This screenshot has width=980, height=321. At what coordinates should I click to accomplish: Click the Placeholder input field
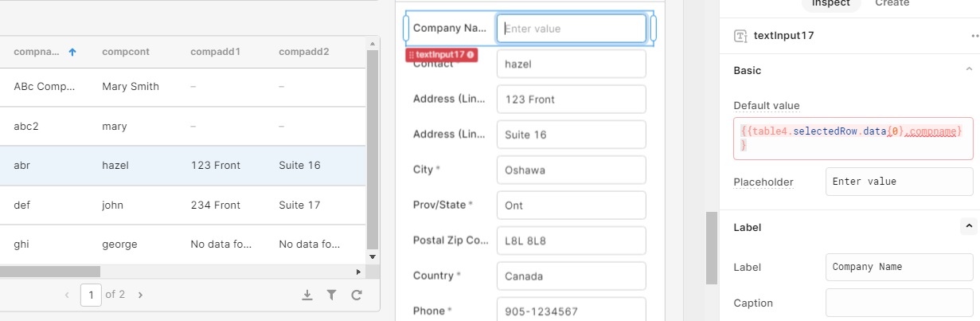click(x=900, y=182)
